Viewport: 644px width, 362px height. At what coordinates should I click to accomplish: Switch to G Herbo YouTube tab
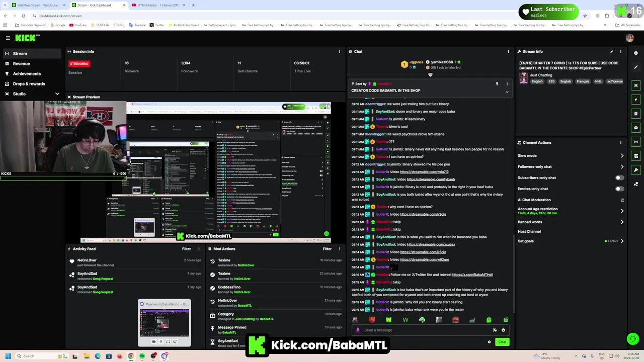pos(158,5)
